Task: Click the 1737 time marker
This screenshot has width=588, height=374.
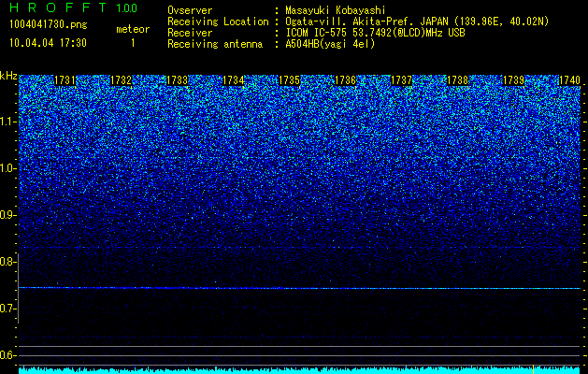Action: (401, 80)
